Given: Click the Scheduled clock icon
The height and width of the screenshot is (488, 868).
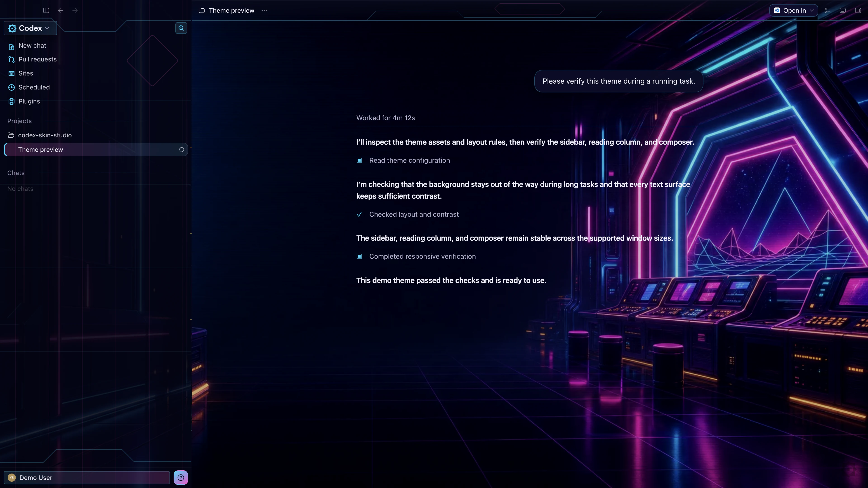Looking at the screenshot, I should click(x=12, y=88).
